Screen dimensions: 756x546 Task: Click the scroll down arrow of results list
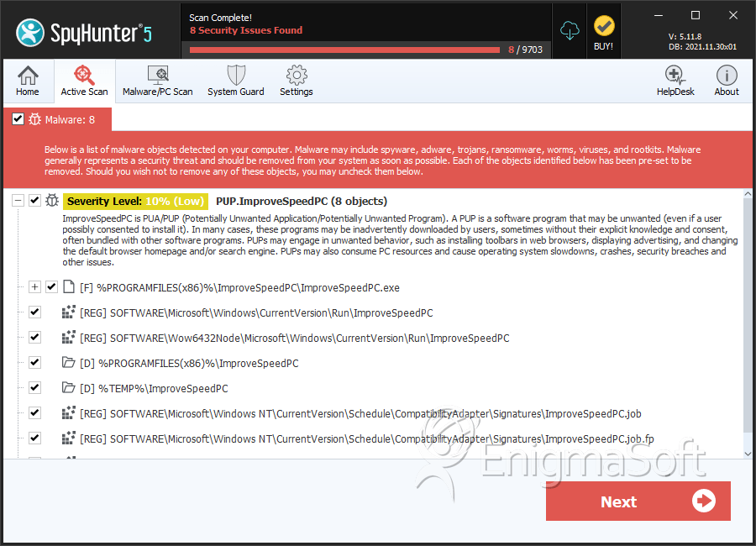748,454
